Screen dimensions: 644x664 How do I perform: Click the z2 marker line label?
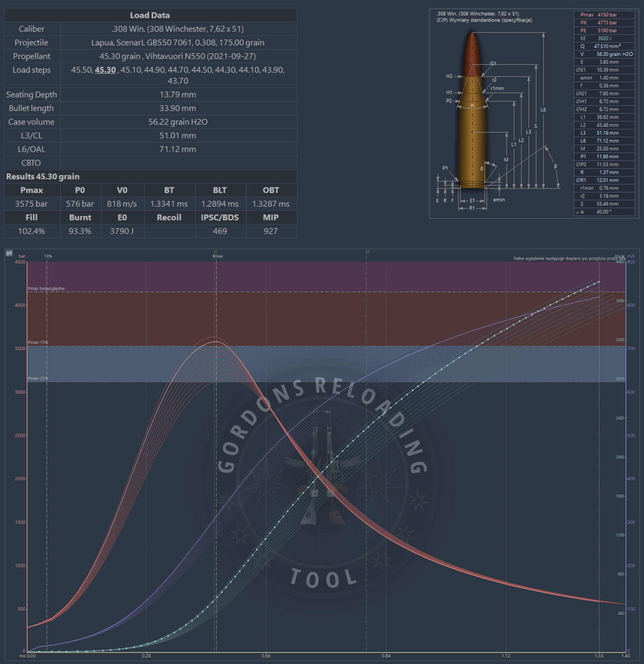(367, 251)
